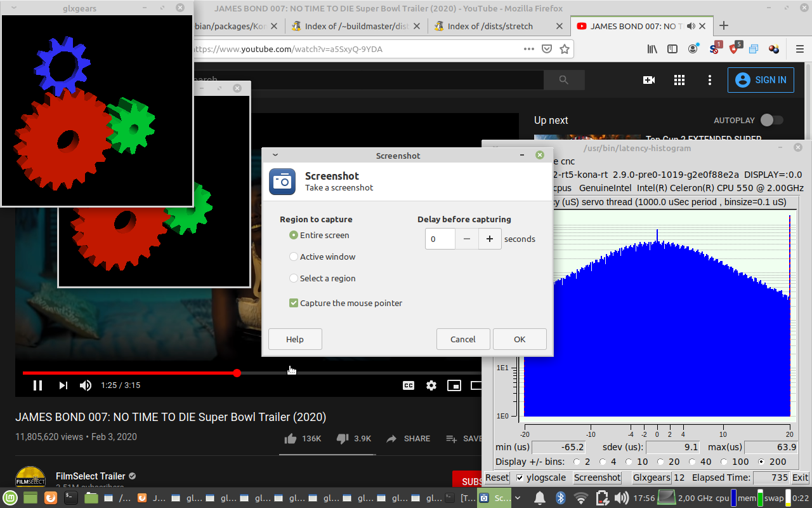
Task: Open Firefox hamburger menu
Action: click(x=799, y=49)
